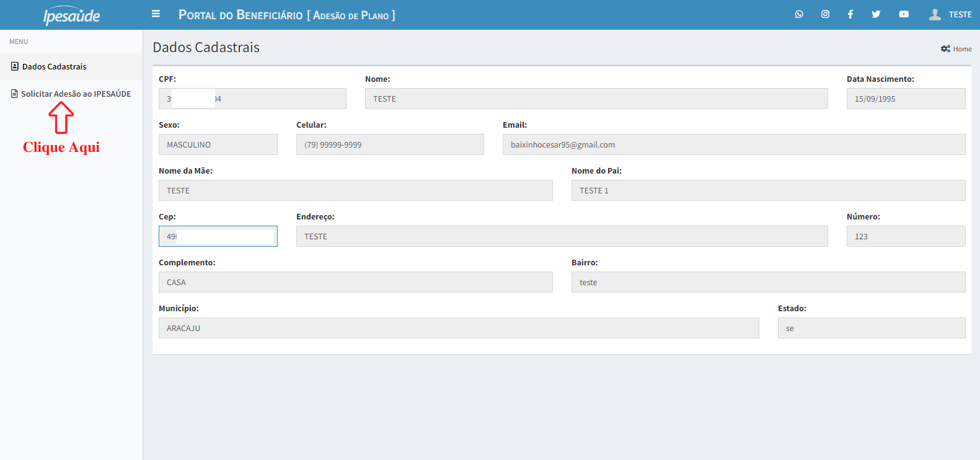Open the Instagram icon in header
The width and height of the screenshot is (980, 460).
pos(825,14)
